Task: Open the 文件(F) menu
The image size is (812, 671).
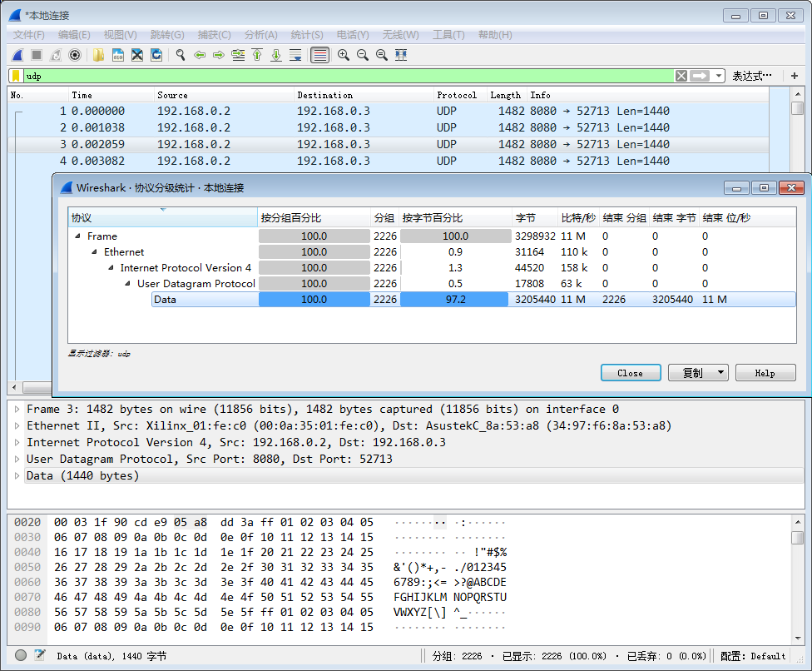Action: (x=29, y=35)
